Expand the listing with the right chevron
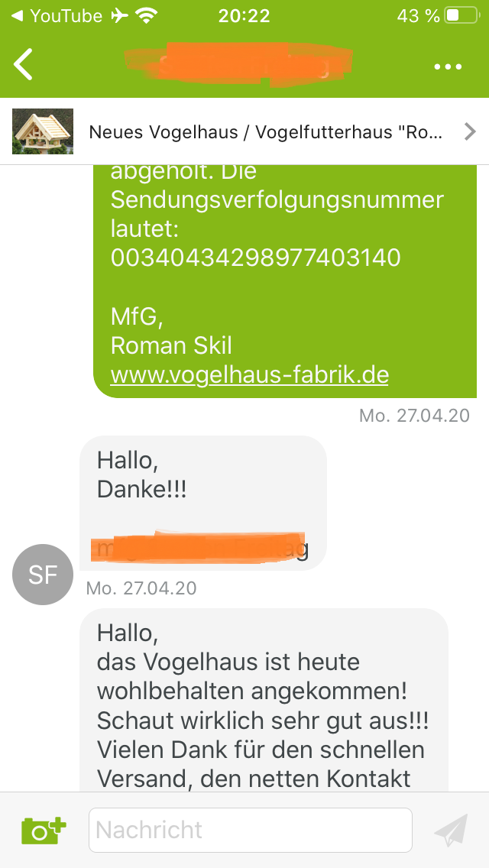Image resolution: width=489 pixels, height=868 pixels. (470, 131)
